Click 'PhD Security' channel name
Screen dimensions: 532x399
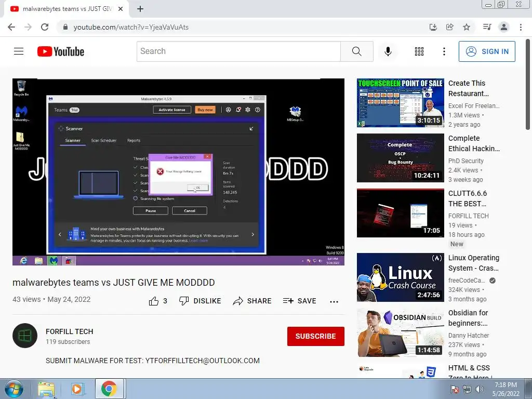click(465, 161)
